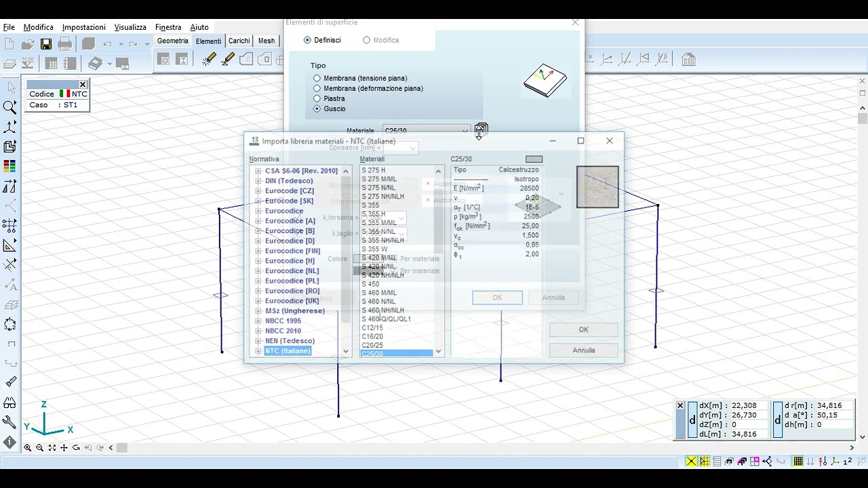Print using the printer icon
Screen dimensions: 868x488
65,45
